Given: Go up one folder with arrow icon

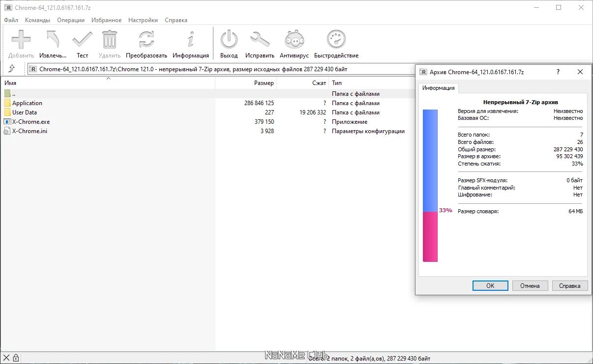Looking at the screenshot, I should tap(12, 69).
